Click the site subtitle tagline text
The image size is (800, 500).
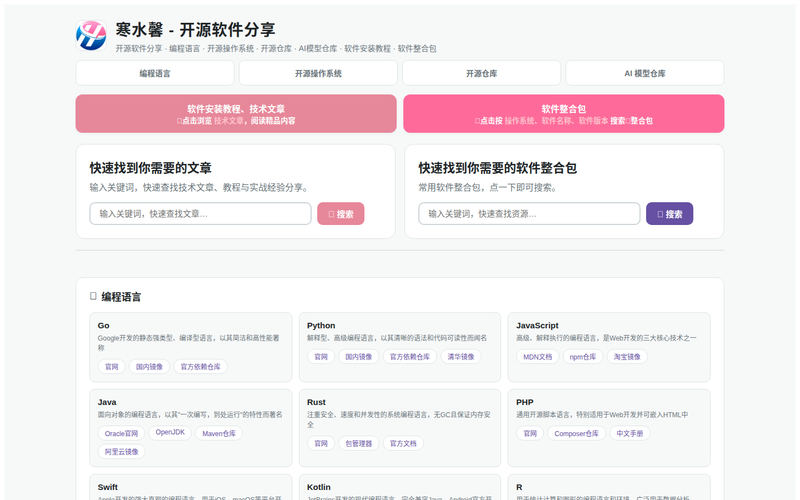point(276,48)
